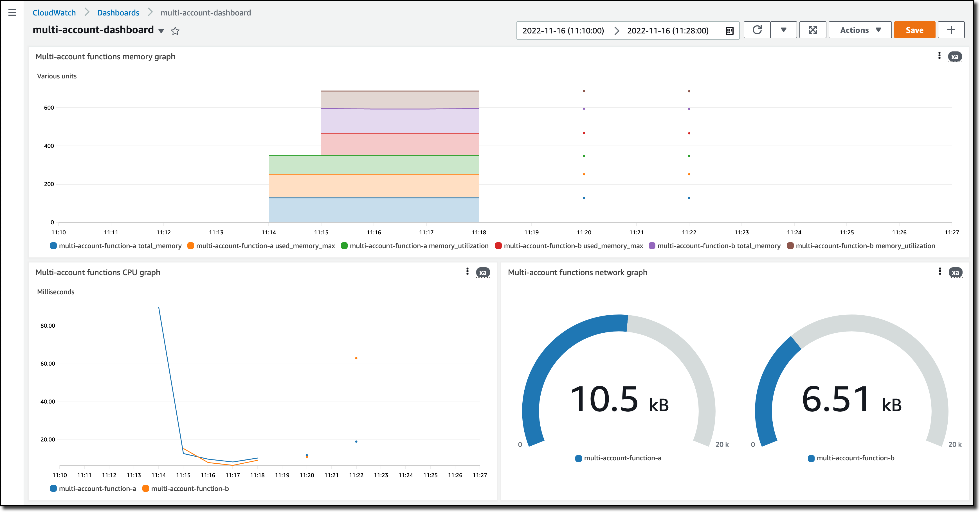Go to CloudWatch breadcrumb link
Screen dimensions: 980x512
[x=54, y=13]
